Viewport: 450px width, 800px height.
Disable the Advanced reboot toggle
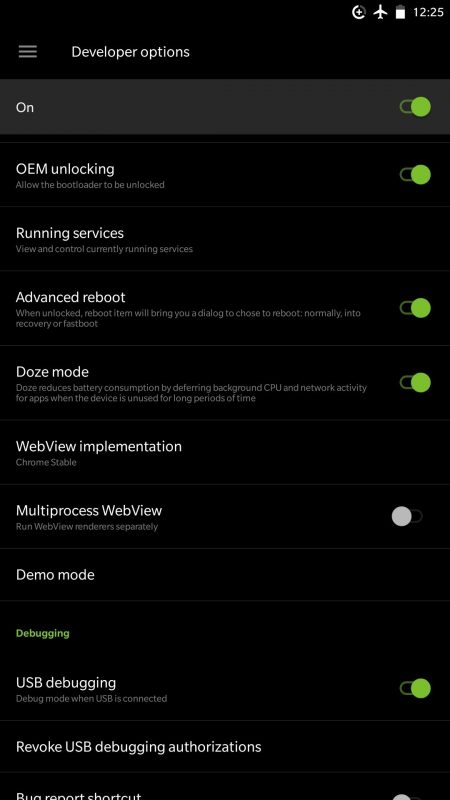point(415,308)
